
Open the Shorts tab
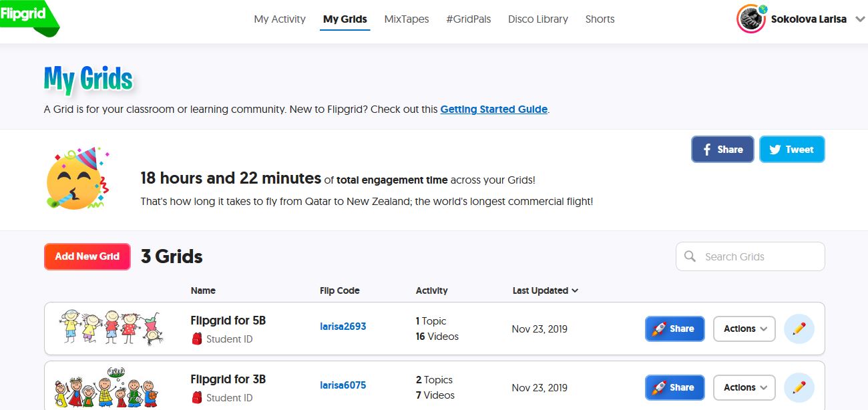(x=600, y=19)
